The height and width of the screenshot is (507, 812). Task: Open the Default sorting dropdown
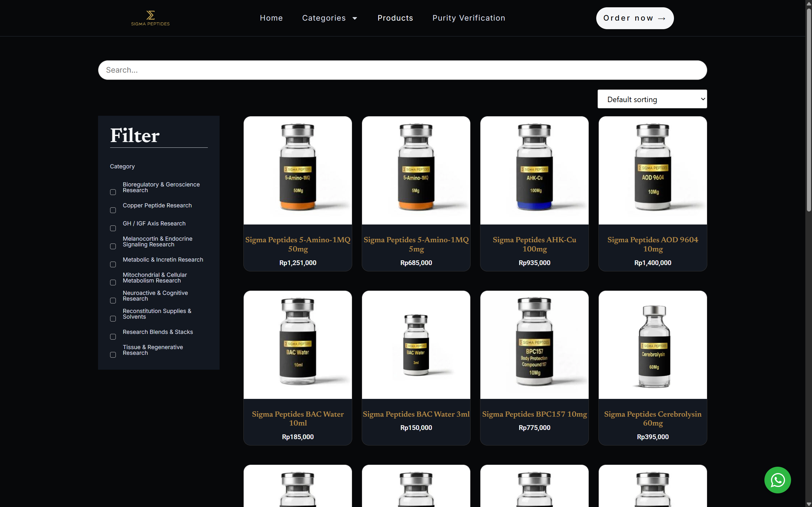point(652,99)
